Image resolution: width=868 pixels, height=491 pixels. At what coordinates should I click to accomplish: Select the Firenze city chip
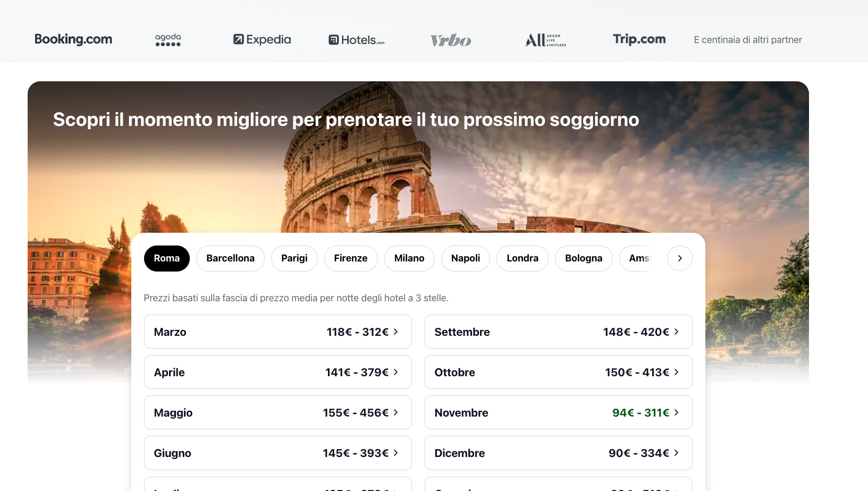coord(350,258)
